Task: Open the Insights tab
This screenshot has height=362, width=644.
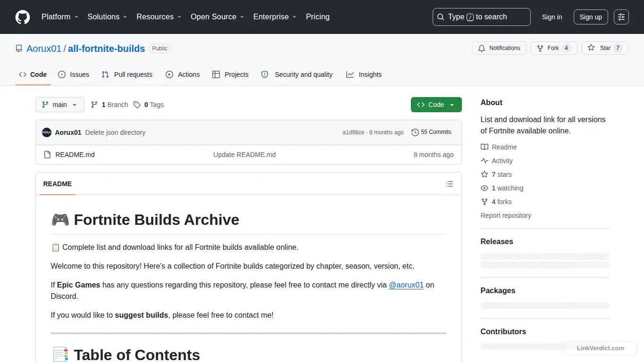Action: [x=364, y=74]
